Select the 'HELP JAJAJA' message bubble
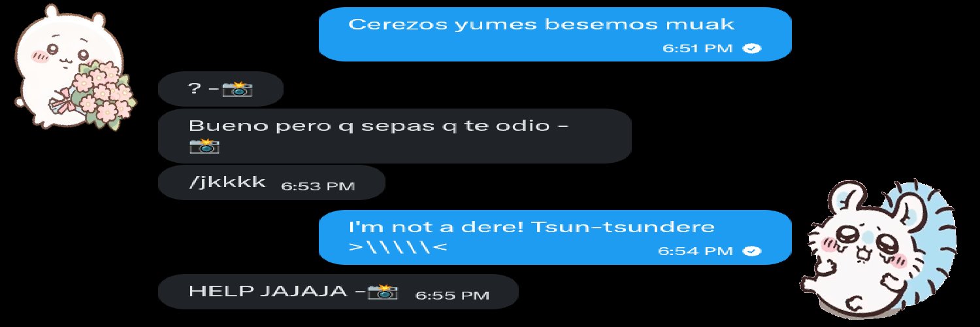Viewport: 980px width, 327px height. (x=338, y=292)
